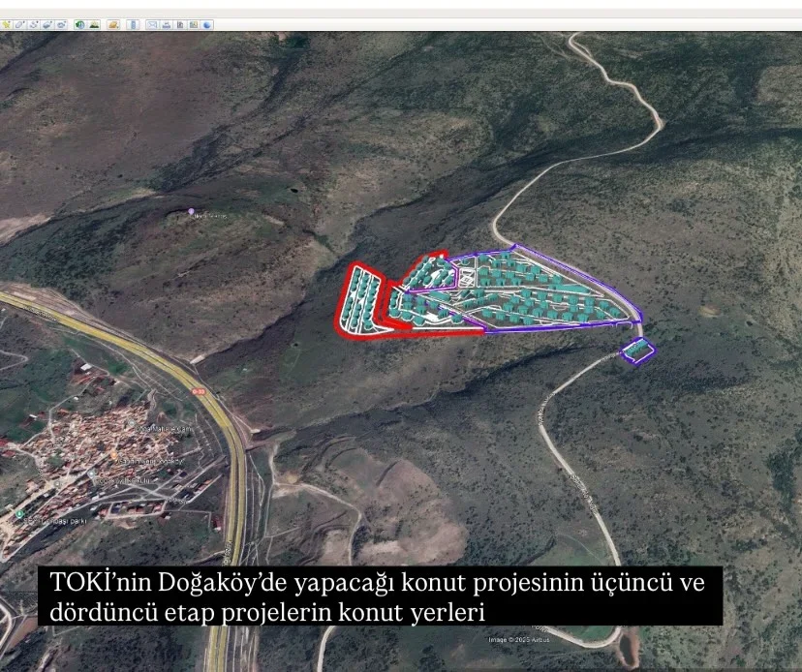Select the Add Path tool
The height and width of the screenshot is (672, 802).
tap(33, 24)
